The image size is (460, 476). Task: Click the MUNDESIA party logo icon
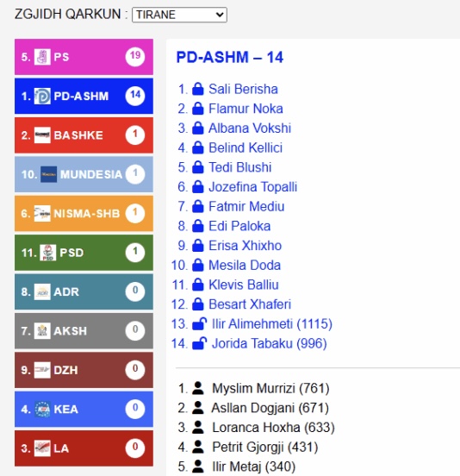pyautogui.click(x=48, y=174)
